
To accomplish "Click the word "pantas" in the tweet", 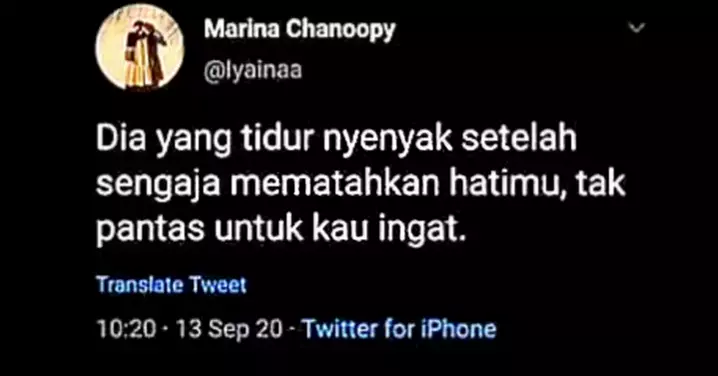I will tap(150, 230).
